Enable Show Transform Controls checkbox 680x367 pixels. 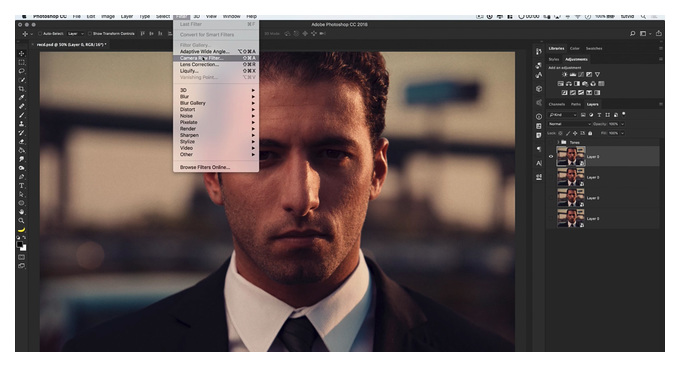(x=90, y=33)
